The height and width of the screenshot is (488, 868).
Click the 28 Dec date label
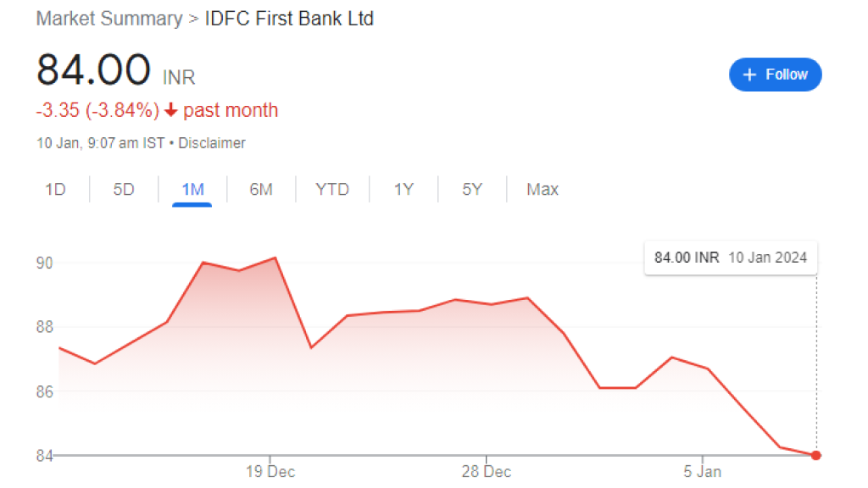[x=487, y=472]
